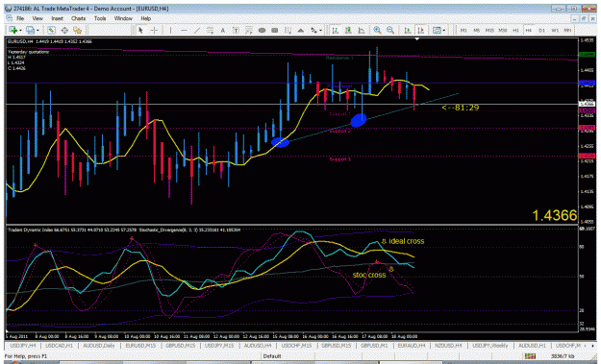
Task: Switch to the USDJPY,Weekly chart tab
Action: pyautogui.click(x=489, y=346)
